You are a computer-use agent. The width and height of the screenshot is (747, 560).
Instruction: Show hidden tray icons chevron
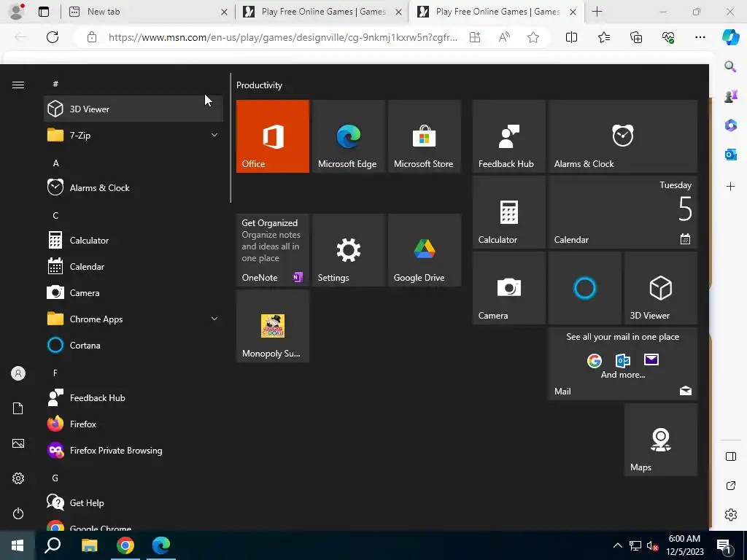pos(617,545)
